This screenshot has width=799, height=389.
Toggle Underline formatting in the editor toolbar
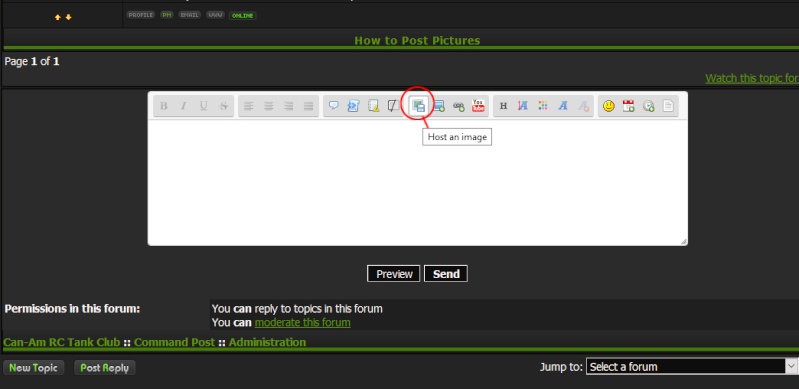tap(203, 106)
